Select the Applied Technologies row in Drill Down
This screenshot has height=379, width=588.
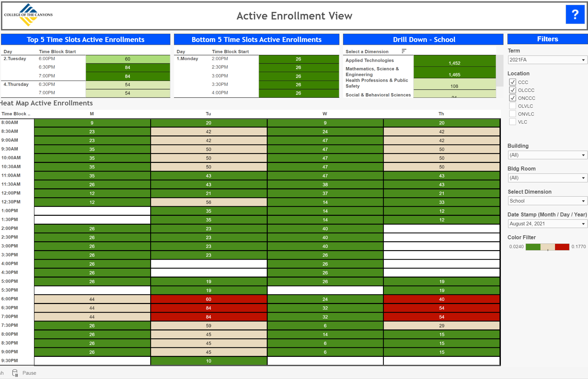click(x=369, y=60)
